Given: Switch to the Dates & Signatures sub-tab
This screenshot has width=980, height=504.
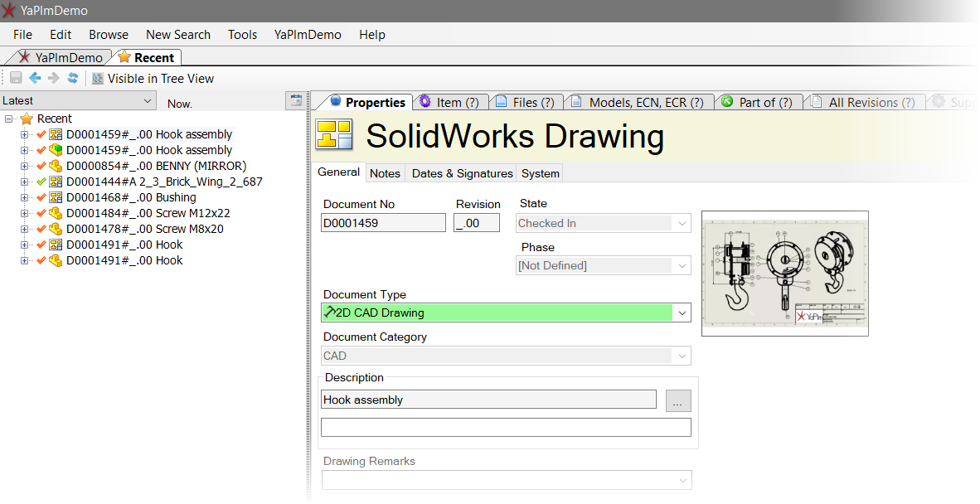Looking at the screenshot, I should tap(462, 173).
